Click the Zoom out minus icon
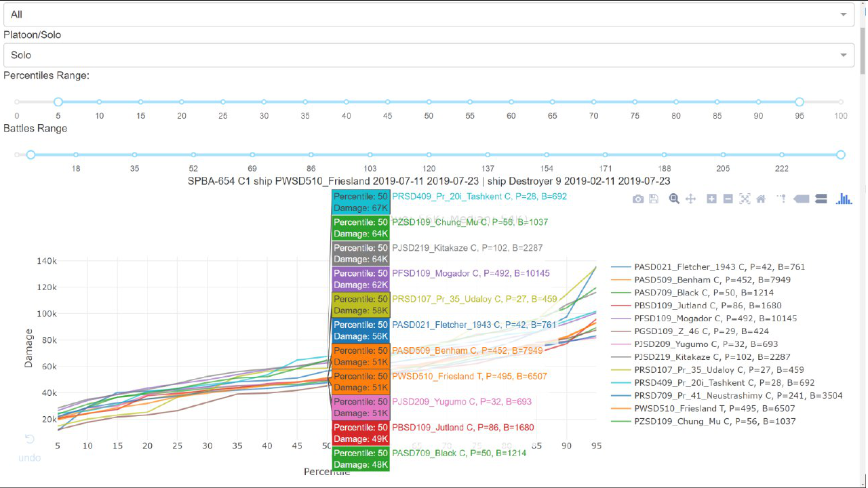The image size is (868, 488). [x=728, y=199]
